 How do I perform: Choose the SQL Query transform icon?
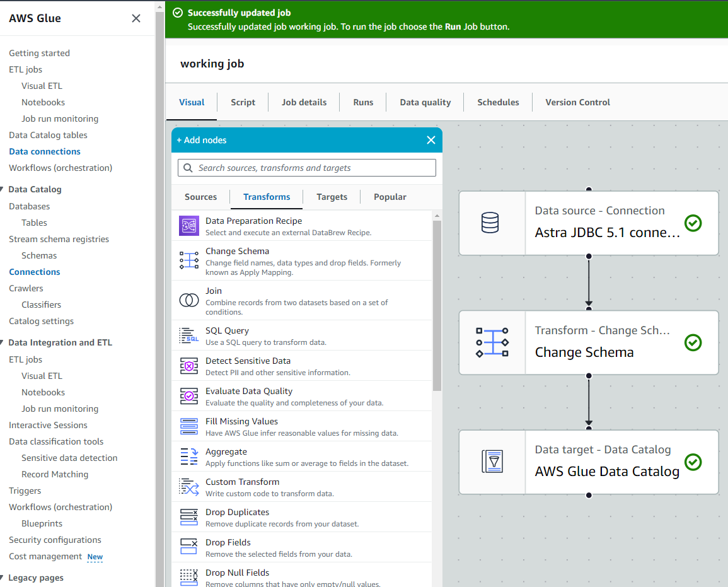[189, 335]
